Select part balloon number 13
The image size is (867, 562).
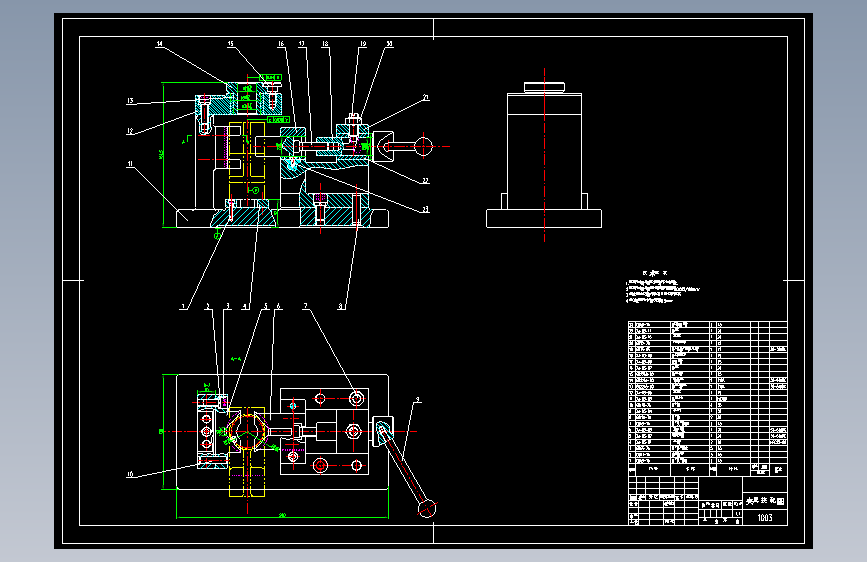pyautogui.click(x=130, y=101)
